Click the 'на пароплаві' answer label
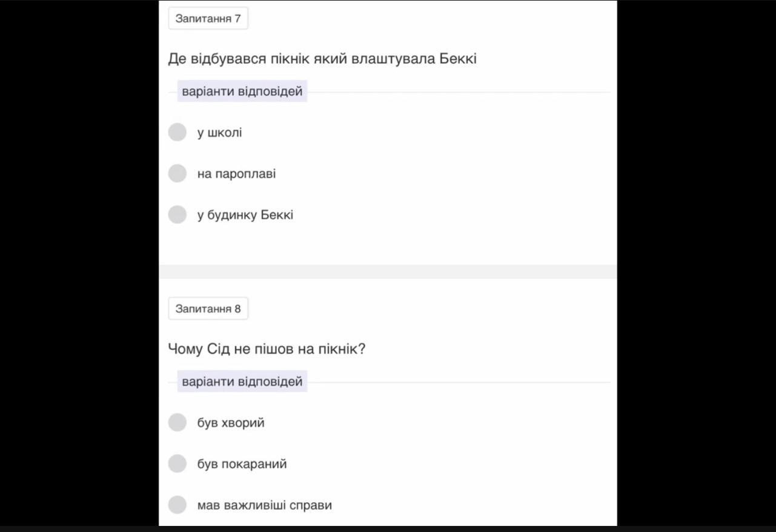The width and height of the screenshot is (776, 532). [236, 174]
